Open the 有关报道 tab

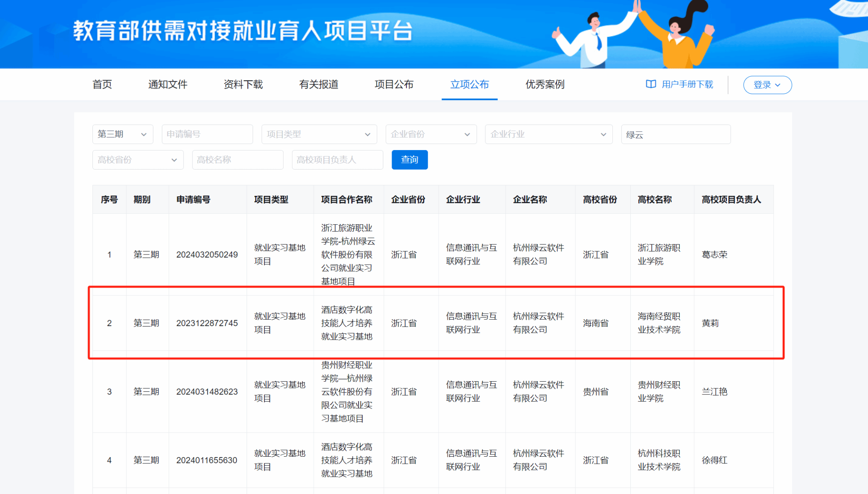319,84
